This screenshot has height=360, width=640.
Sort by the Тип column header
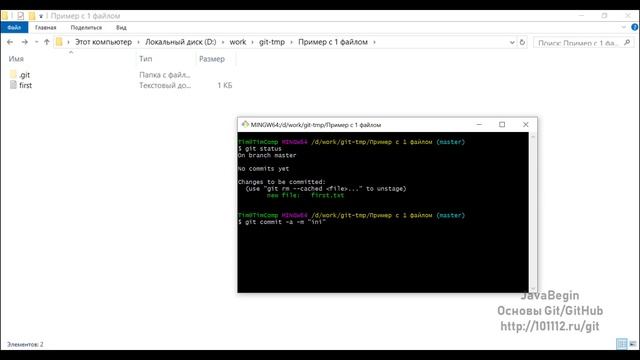(145, 59)
